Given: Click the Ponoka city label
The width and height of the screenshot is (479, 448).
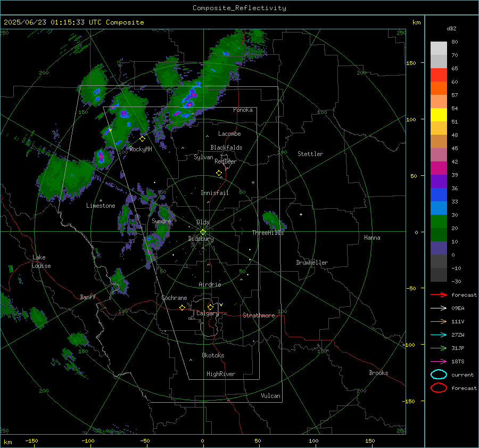Looking at the screenshot, I should [243, 110].
